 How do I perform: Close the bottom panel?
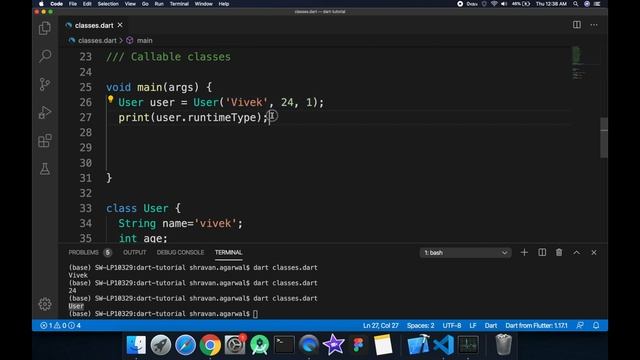[594, 253]
